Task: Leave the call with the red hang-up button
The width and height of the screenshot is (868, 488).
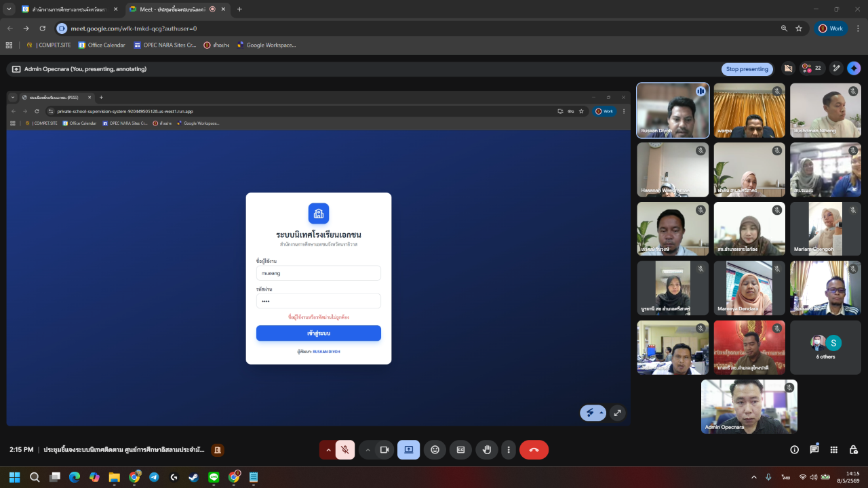Action: point(534,449)
